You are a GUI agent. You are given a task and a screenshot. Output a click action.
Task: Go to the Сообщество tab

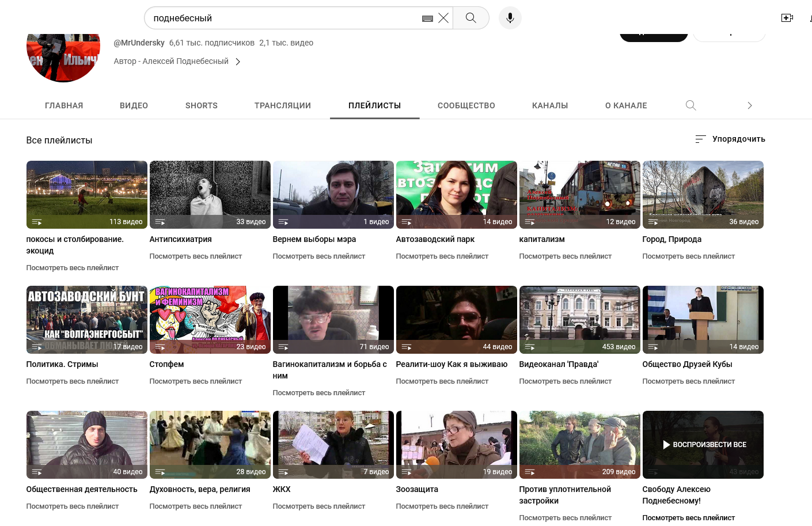[466, 105]
